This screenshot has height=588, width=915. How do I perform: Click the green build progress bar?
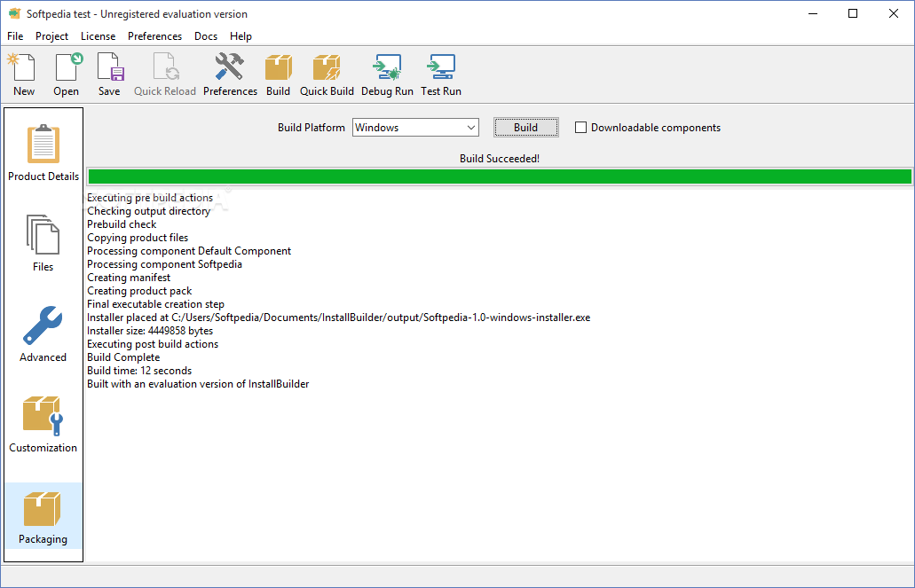(x=500, y=176)
